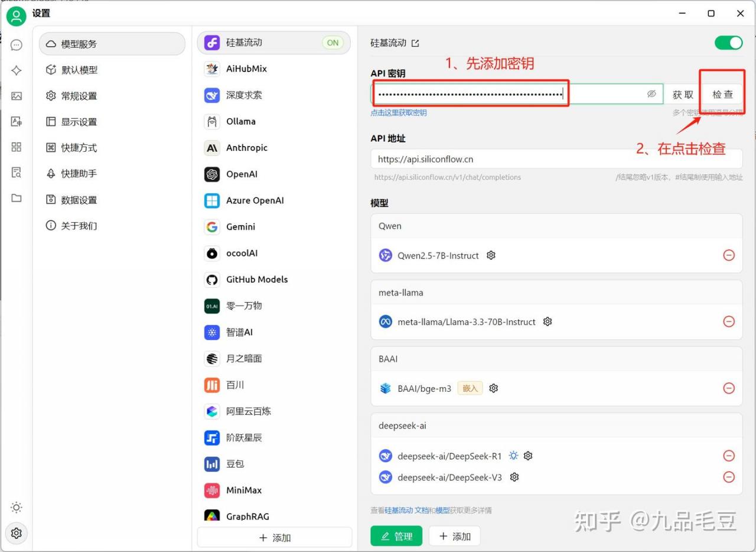Open the knowledge base sidebar icon
Image resolution: width=756 pixels, height=552 pixels.
[x=17, y=172]
